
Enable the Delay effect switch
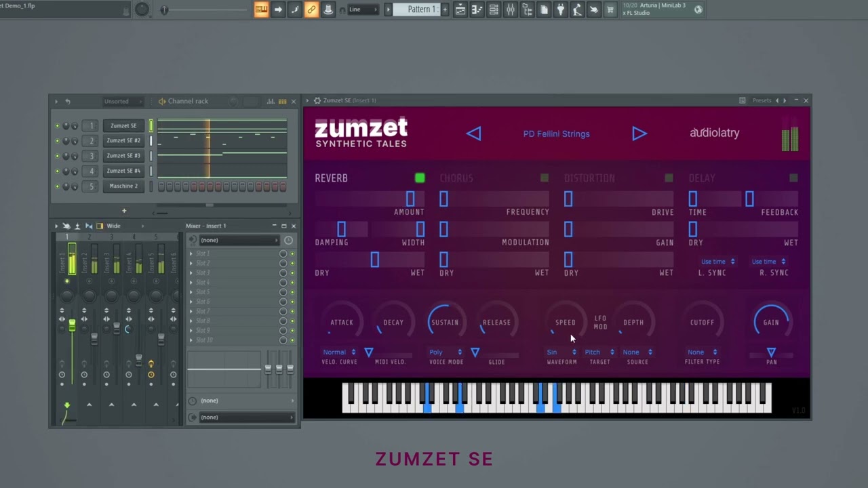coord(793,178)
